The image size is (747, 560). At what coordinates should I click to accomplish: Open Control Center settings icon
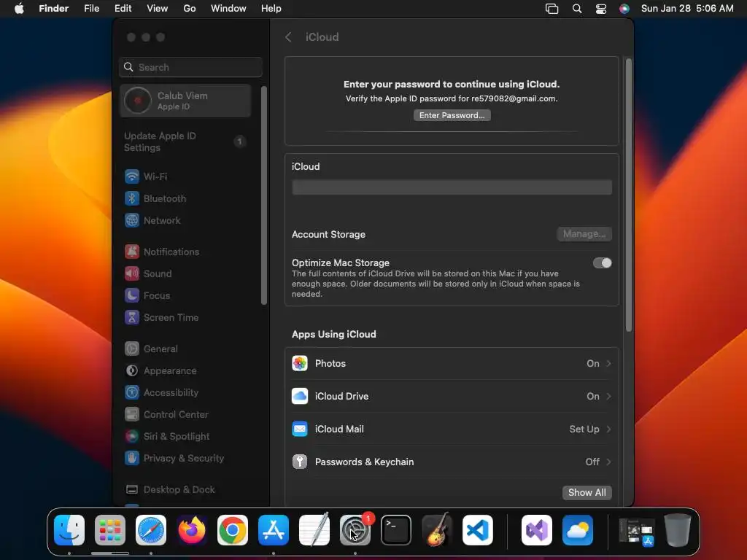coord(132,415)
